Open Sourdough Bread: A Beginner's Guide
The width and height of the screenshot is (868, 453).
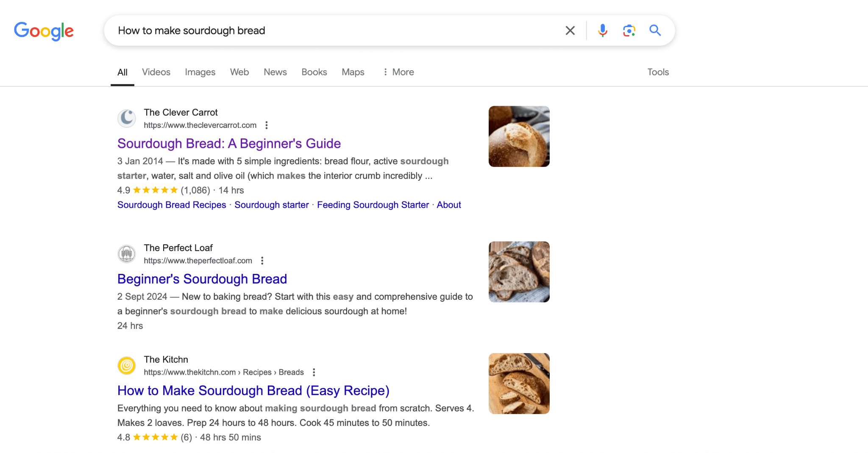pos(229,144)
